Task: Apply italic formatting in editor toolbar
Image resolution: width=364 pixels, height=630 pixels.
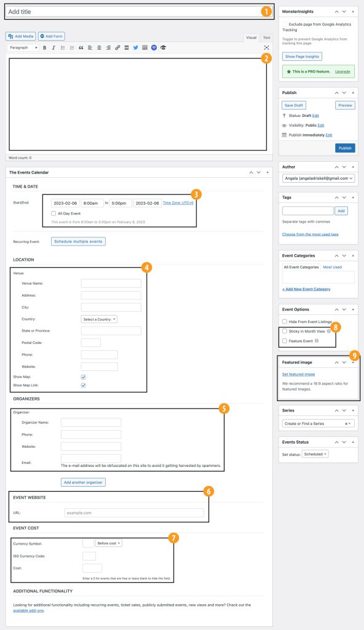Action: coord(53,48)
